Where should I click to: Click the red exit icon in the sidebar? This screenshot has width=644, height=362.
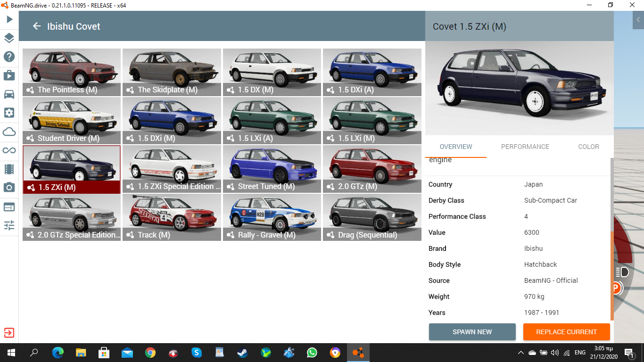click(9, 333)
